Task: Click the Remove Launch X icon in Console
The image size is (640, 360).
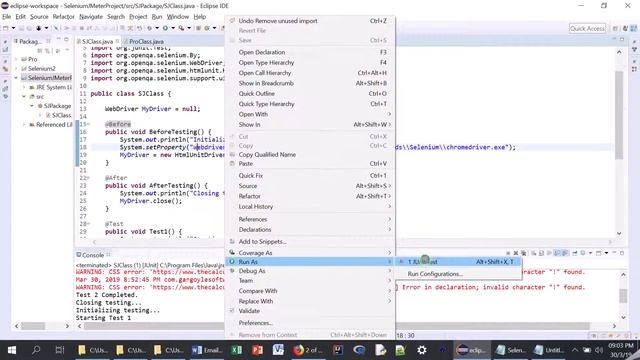Action: 516,253
